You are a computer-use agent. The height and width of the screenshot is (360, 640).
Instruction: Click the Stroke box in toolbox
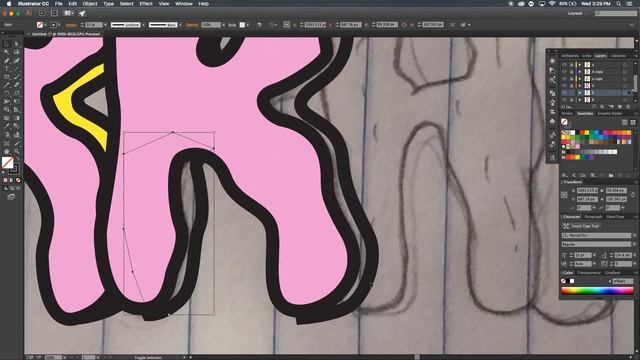(x=14, y=168)
